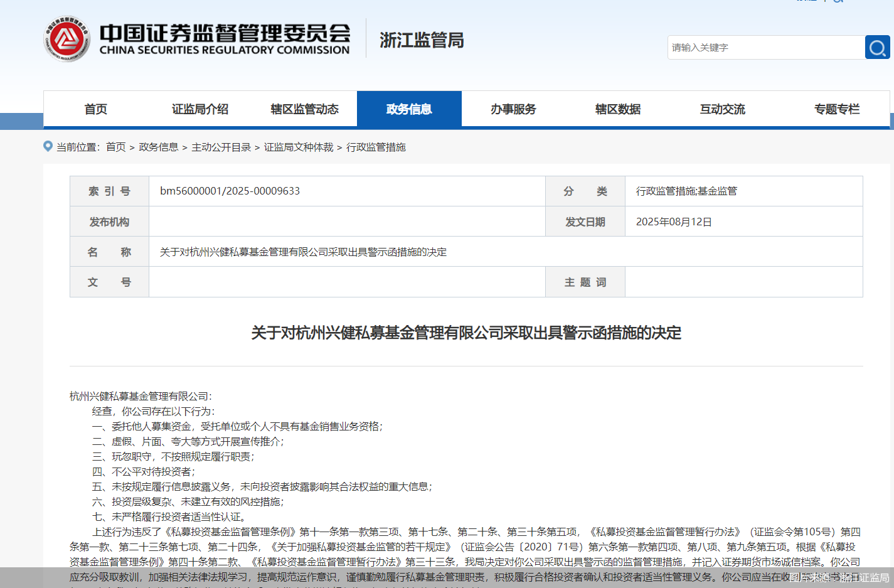Follow the 首页 breadcrumb link
The width and height of the screenshot is (894, 588).
(x=115, y=147)
